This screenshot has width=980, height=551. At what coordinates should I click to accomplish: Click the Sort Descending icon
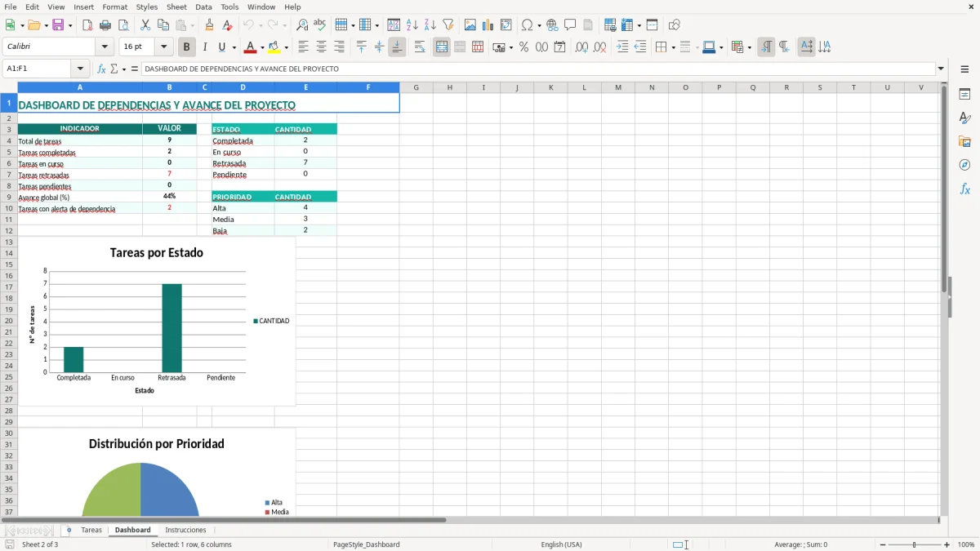point(430,25)
